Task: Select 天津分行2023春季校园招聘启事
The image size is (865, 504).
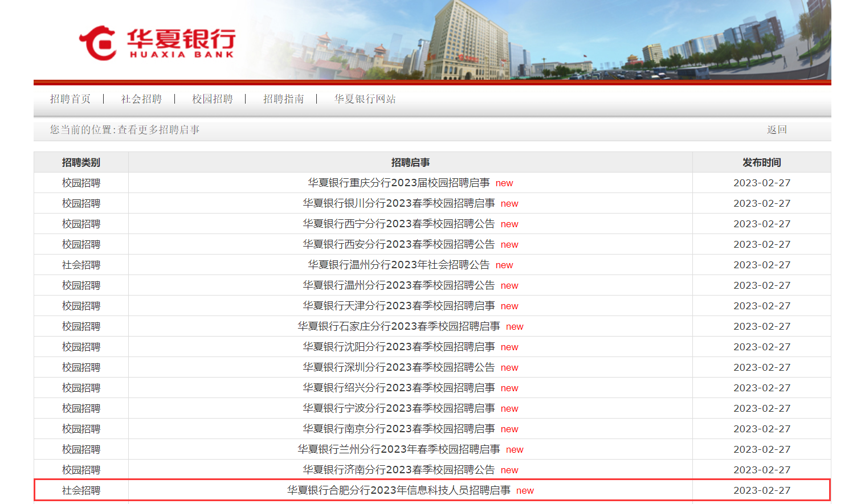Action: 398,306
